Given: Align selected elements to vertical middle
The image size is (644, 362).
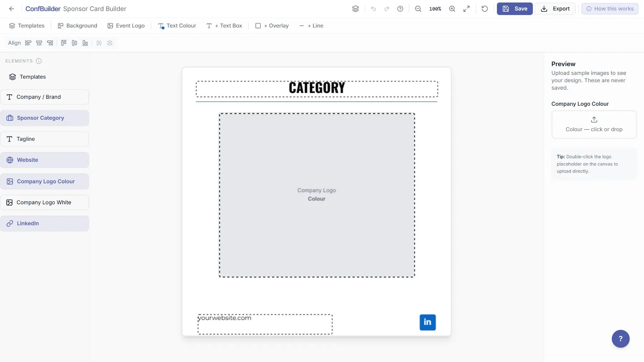Looking at the screenshot, I should coord(74,43).
